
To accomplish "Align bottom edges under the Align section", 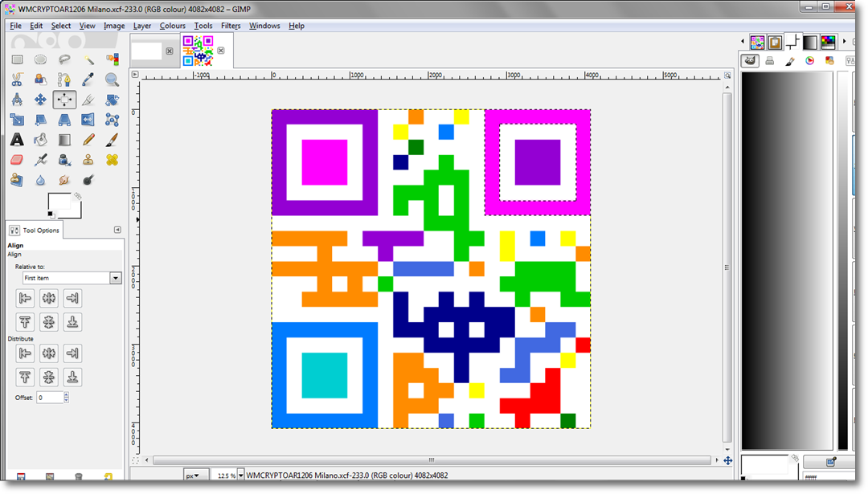I will click(72, 322).
